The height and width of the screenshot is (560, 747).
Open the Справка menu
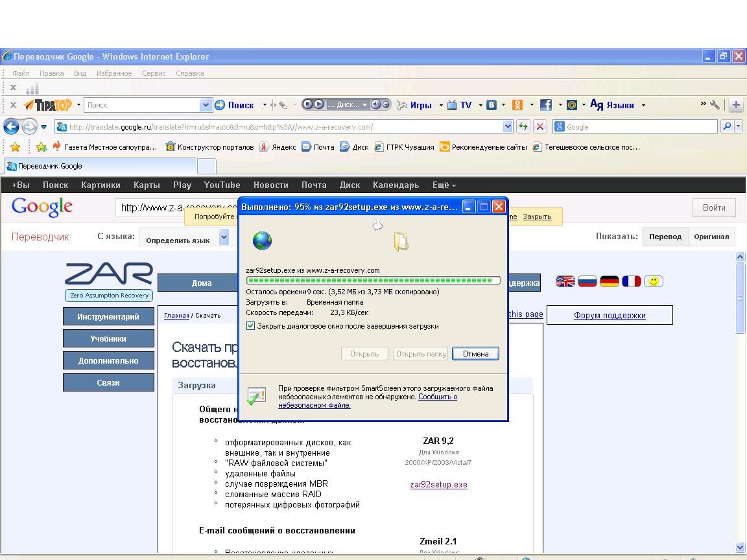[x=189, y=73]
